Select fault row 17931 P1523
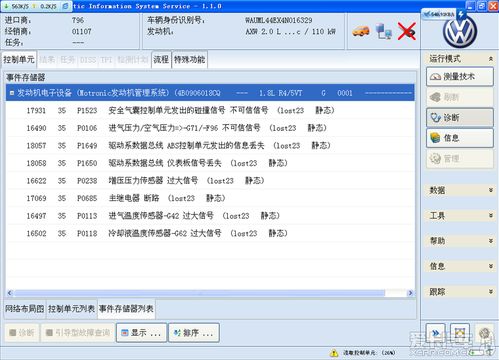Viewport: 499px width, 360px height. click(210, 110)
